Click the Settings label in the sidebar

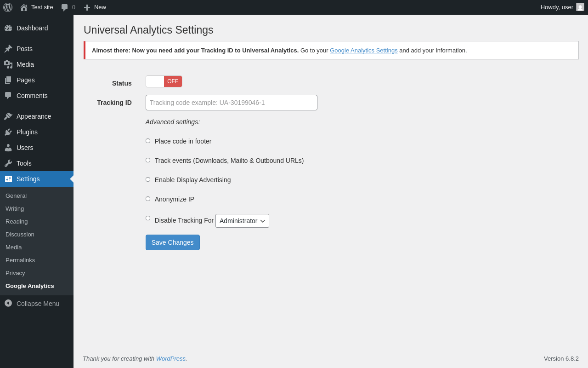[x=28, y=179]
